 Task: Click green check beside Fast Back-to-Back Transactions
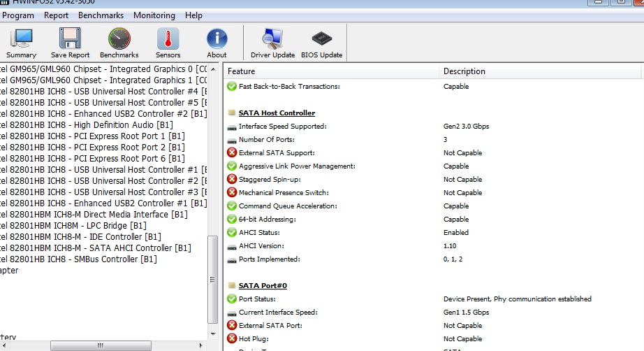coord(232,86)
